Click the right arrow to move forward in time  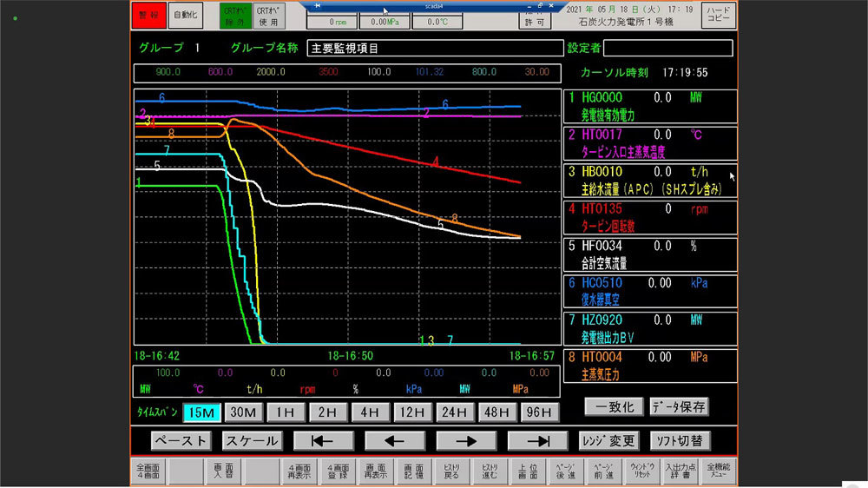[466, 440]
